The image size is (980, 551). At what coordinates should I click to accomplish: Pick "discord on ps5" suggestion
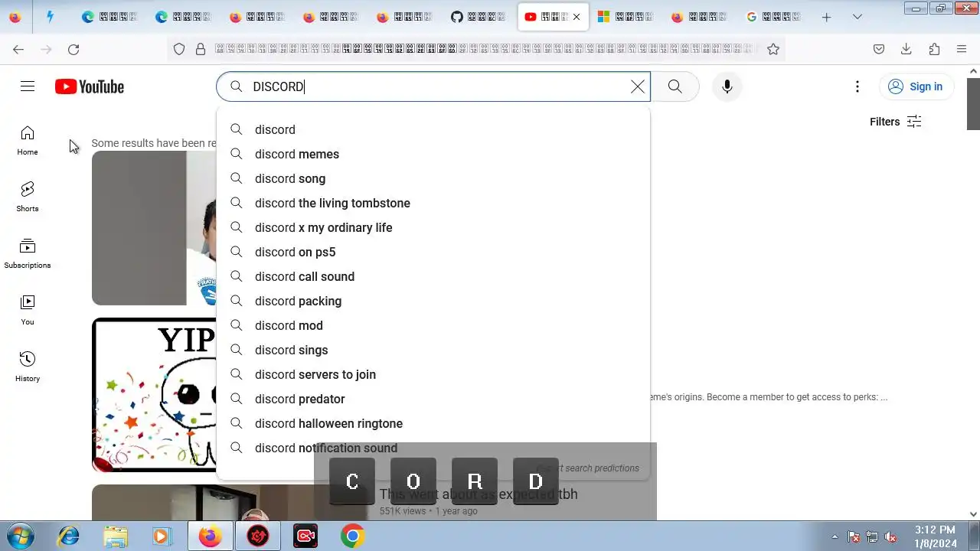pyautogui.click(x=433, y=252)
